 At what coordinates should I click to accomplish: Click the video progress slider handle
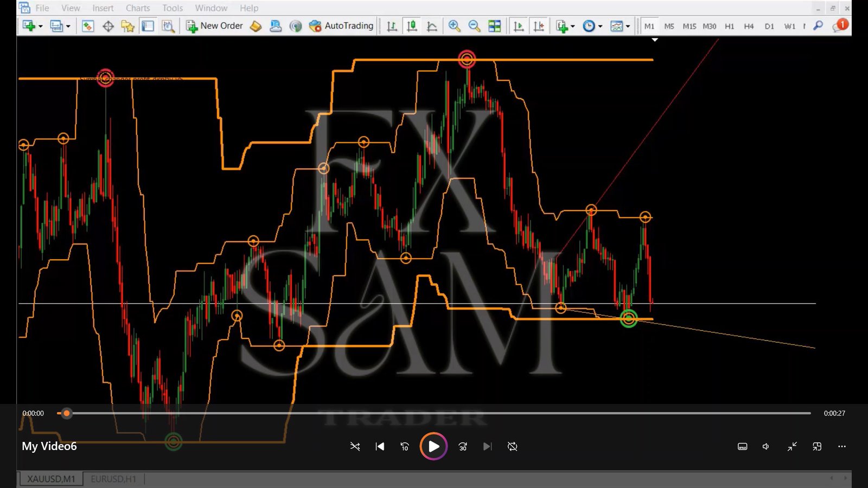coord(67,413)
